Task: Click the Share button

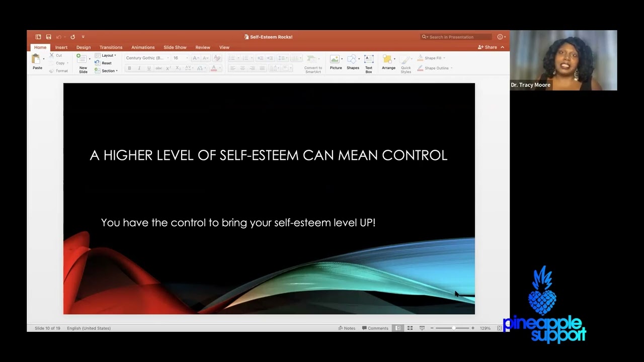Action: click(488, 47)
